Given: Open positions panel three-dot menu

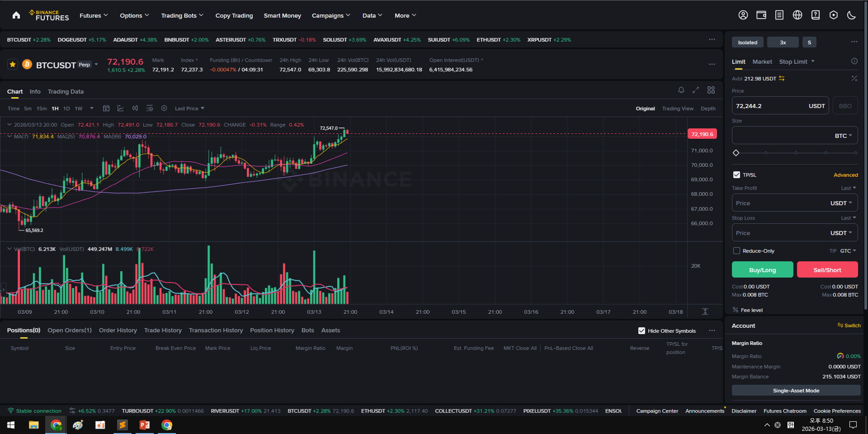Looking at the screenshot, I should [712, 331].
